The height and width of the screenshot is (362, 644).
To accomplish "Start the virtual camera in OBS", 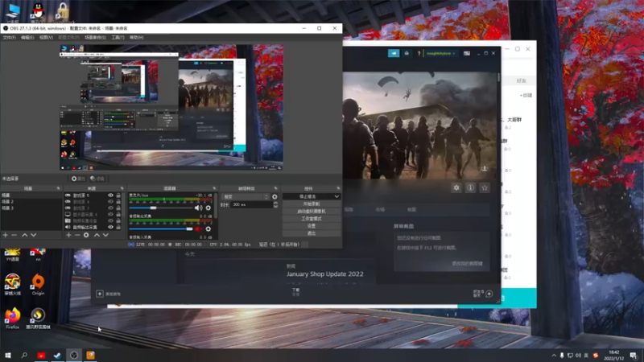I will (312, 212).
